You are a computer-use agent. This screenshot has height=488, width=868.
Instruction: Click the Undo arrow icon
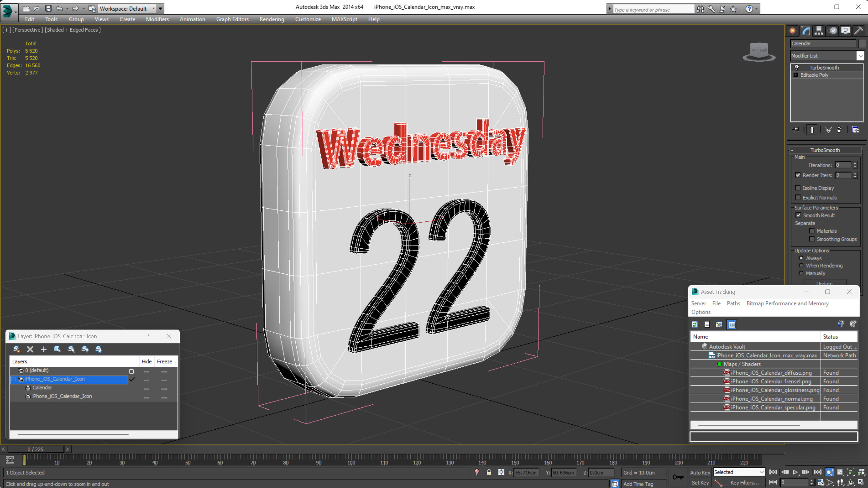pos(59,9)
